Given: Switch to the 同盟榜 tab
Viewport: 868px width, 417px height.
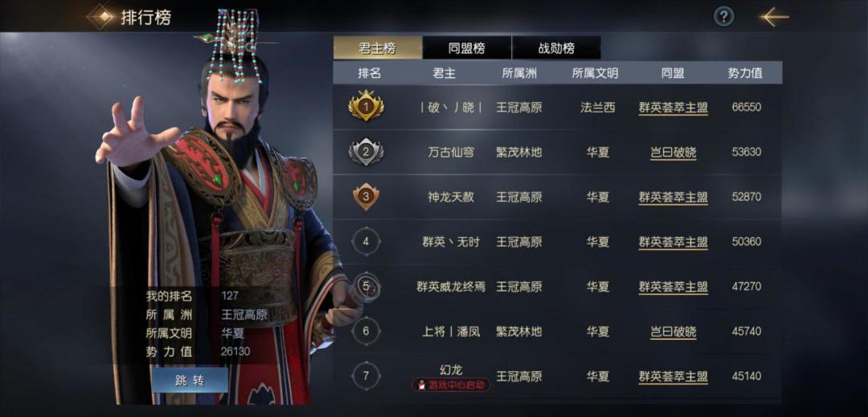Looking at the screenshot, I should click(x=467, y=48).
